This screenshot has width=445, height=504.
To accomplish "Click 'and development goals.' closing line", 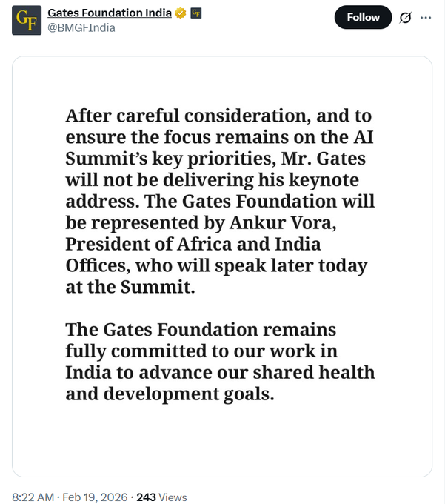I will pyautogui.click(x=170, y=394).
